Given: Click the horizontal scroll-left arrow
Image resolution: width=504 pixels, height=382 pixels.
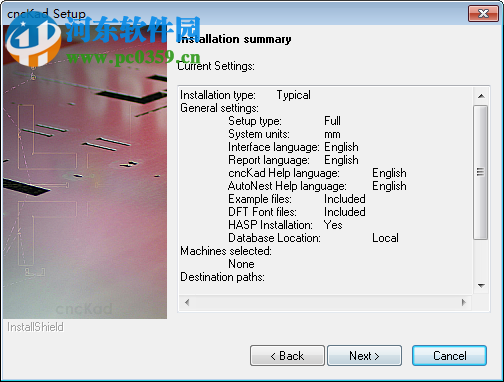Looking at the screenshot, I should (187, 302).
